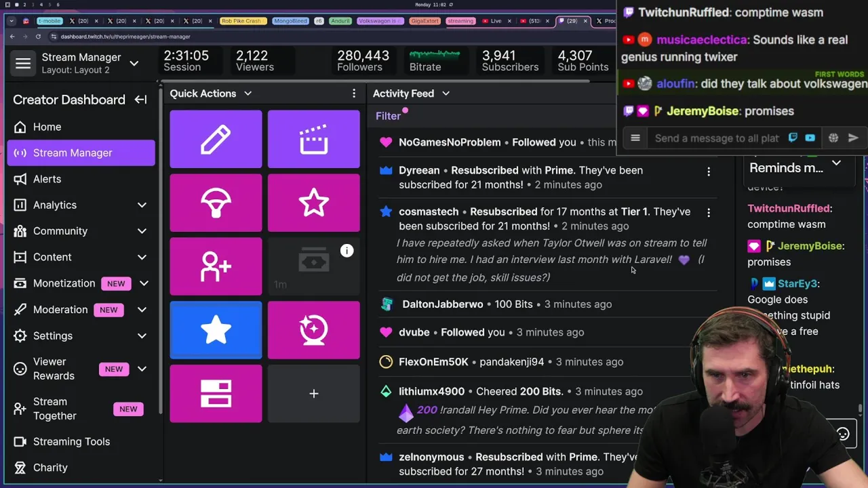Toggle Twitch platform in message box

793,138
